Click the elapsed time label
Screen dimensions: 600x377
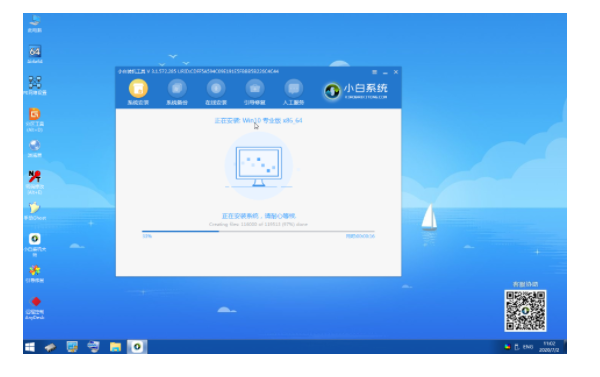(360, 236)
